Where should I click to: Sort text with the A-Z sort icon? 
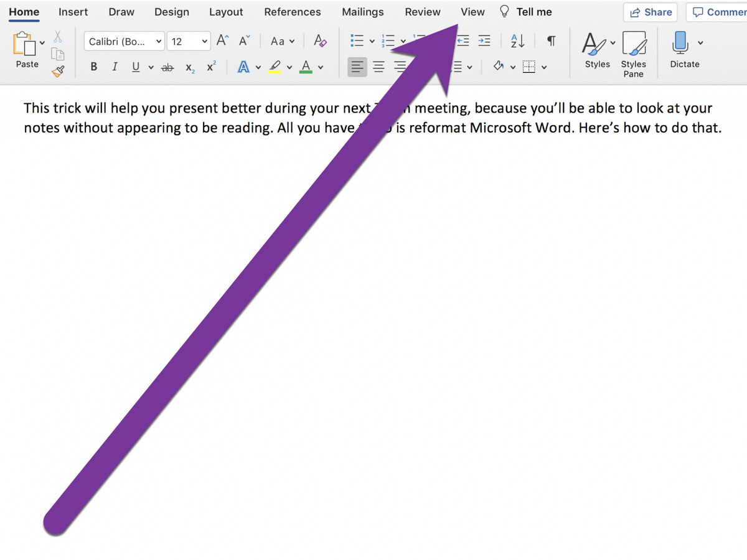[517, 41]
